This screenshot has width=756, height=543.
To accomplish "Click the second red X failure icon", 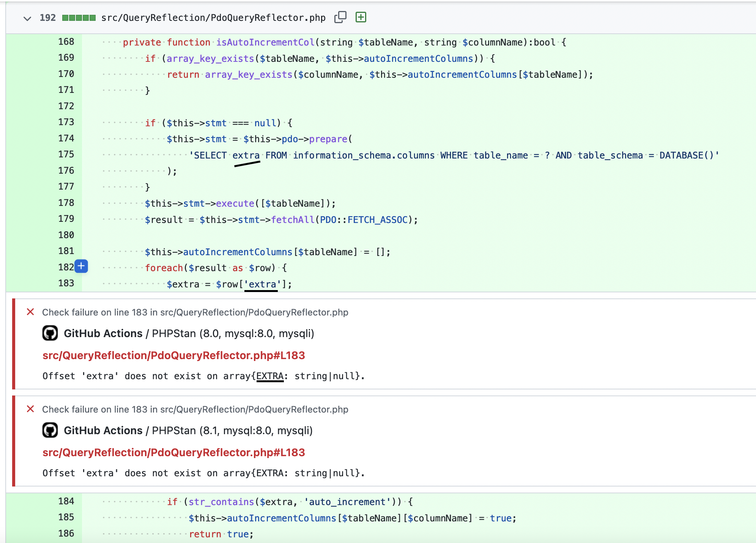I will 30,409.
